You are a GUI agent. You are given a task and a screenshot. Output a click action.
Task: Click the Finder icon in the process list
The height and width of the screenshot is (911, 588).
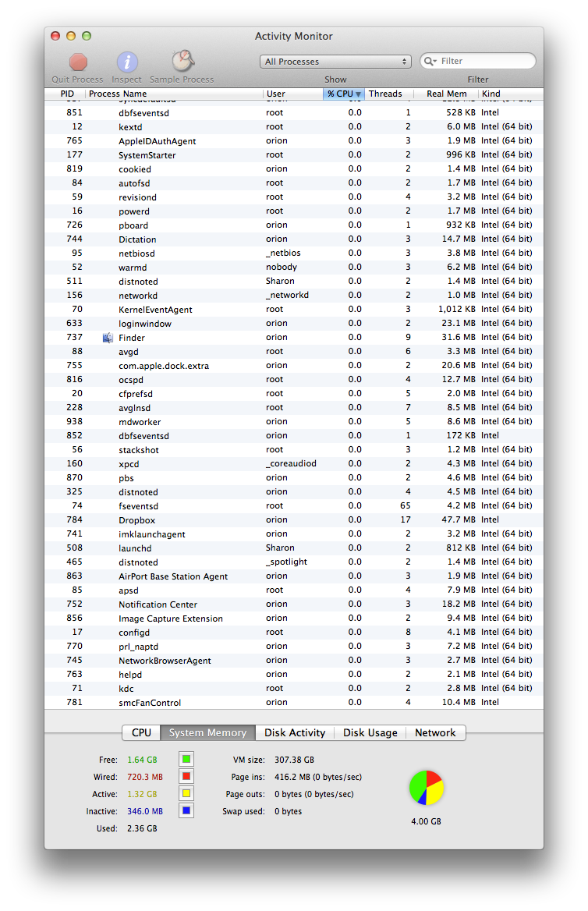tap(108, 338)
